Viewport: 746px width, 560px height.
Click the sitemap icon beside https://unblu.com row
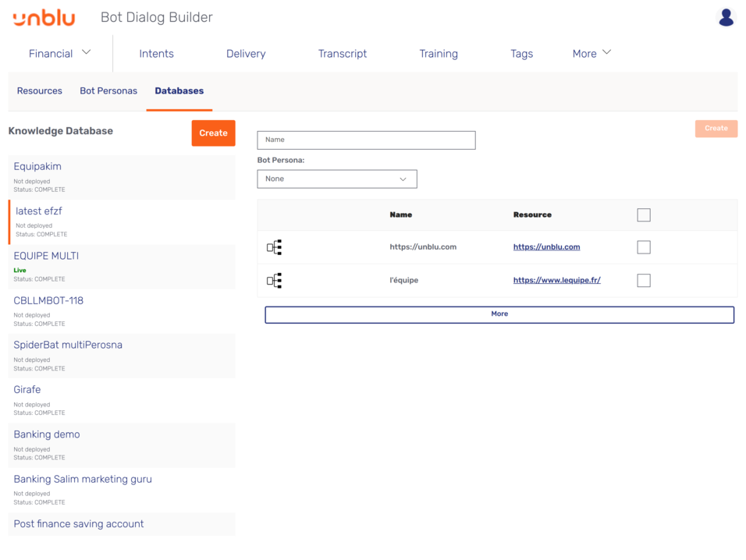pos(275,246)
